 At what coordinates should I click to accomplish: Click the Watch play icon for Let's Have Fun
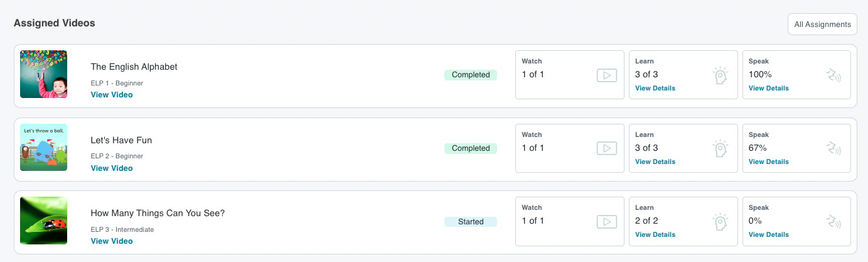pos(606,149)
